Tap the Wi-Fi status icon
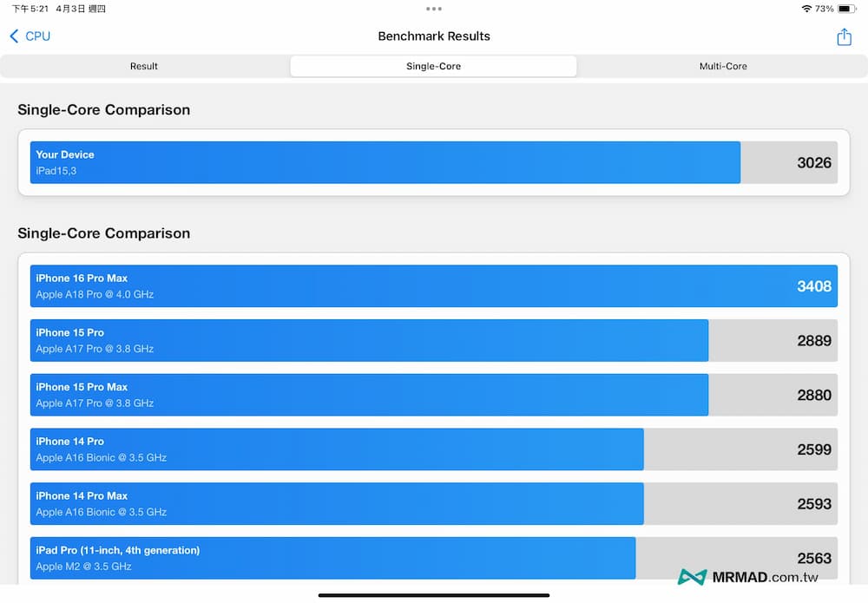 tap(806, 9)
